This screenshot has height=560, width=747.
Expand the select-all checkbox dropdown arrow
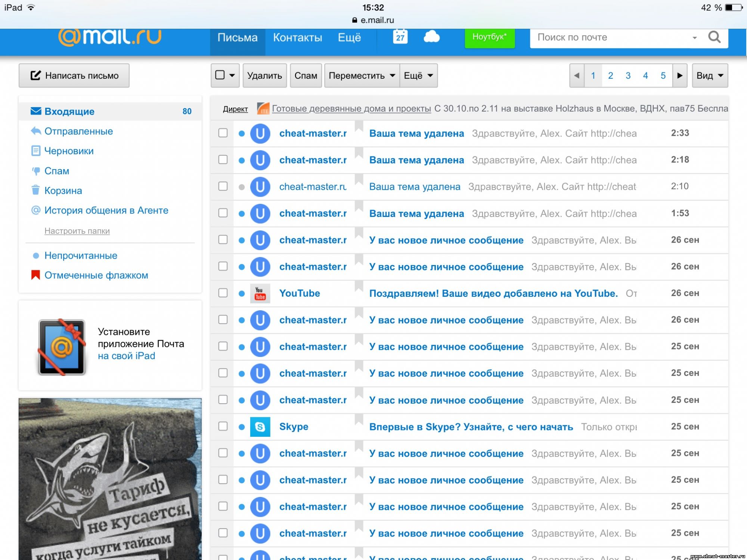[232, 75]
